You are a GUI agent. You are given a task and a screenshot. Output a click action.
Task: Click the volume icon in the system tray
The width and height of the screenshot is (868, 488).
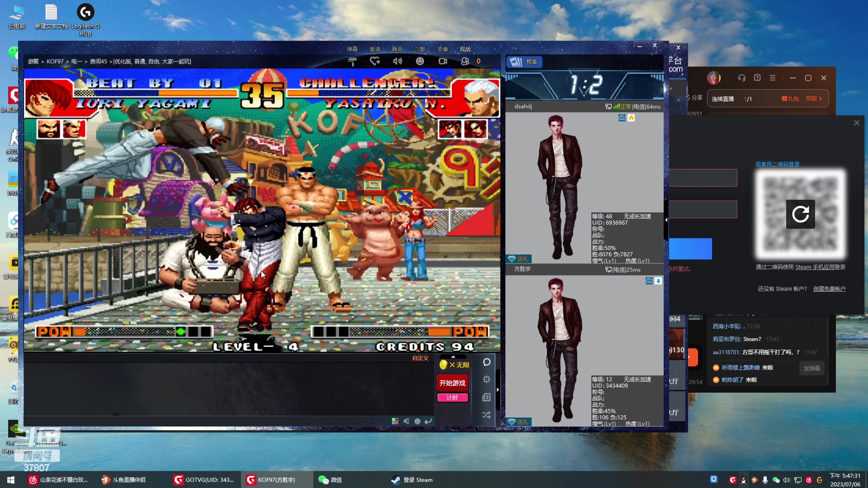pyautogui.click(x=787, y=480)
